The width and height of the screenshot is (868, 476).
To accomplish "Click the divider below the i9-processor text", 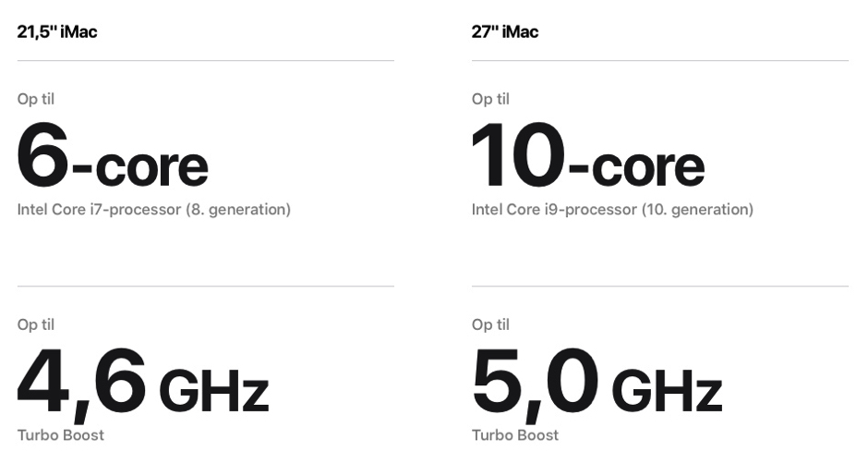I will pyautogui.click(x=659, y=287).
